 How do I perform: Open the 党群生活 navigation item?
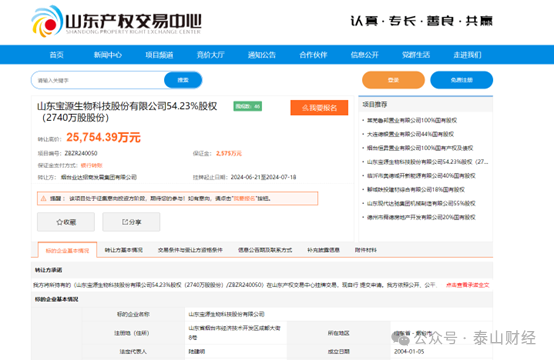coord(416,55)
